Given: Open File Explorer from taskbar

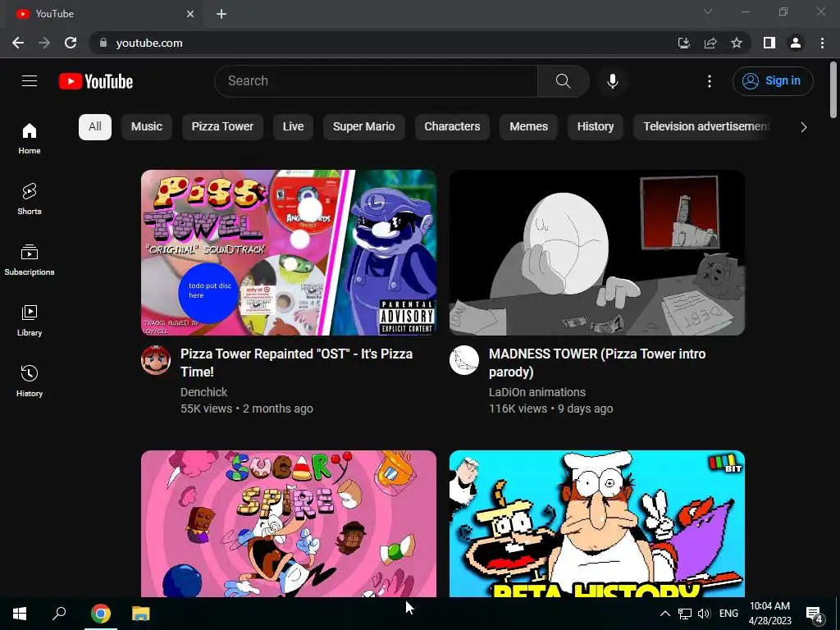Looking at the screenshot, I should [x=141, y=614].
